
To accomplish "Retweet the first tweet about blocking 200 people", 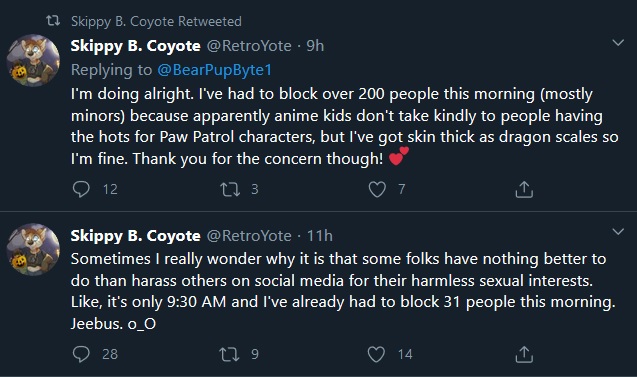I will coord(230,189).
